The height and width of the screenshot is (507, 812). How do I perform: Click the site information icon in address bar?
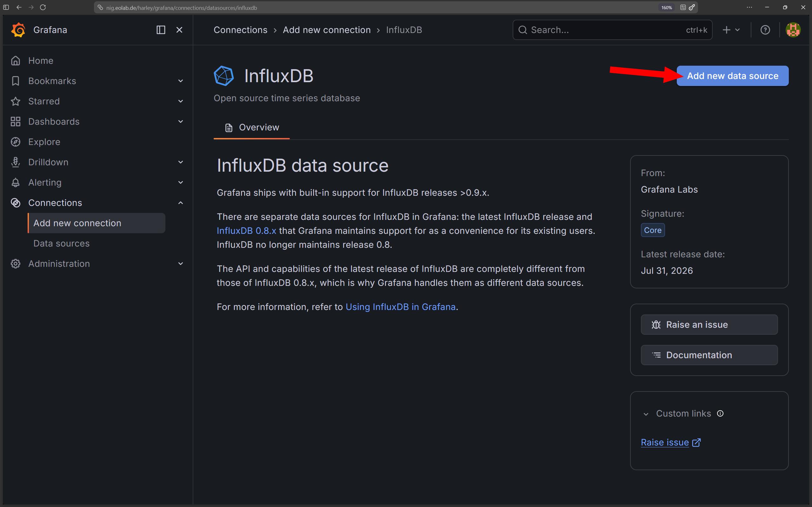pyautogui.click(x=100, y=7)
